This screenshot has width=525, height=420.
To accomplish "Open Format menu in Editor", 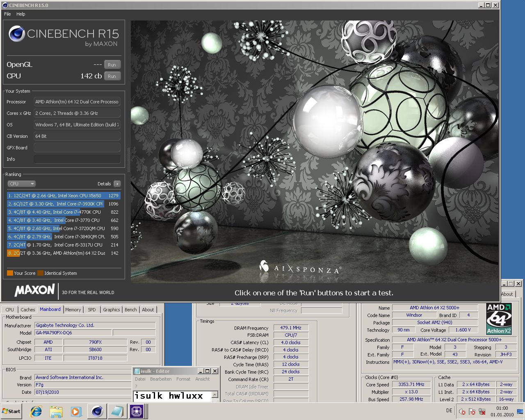I will (x=183, y=379).
